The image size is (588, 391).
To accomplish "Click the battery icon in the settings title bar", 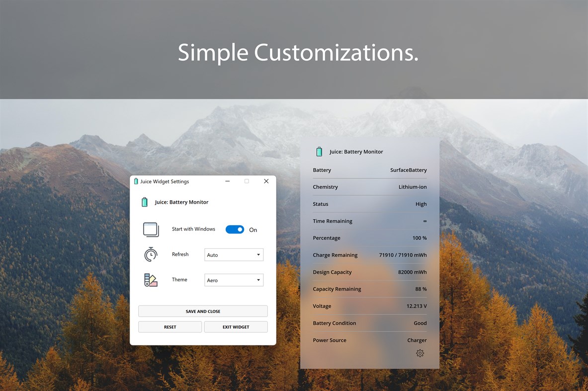I will 136,181.
